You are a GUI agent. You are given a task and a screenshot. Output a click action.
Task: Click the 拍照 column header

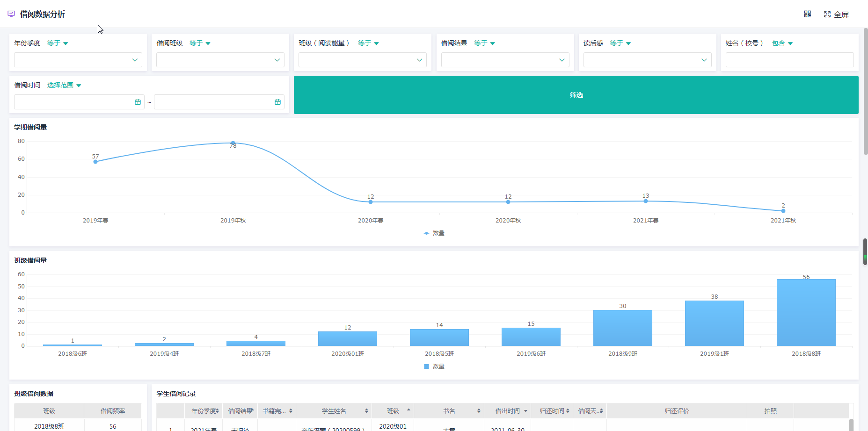(x=770, y=411)
